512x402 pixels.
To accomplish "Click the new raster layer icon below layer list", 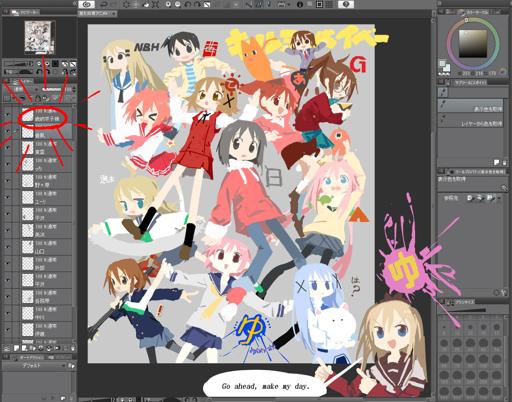I will pyautogui.click(x=16, y=348).
